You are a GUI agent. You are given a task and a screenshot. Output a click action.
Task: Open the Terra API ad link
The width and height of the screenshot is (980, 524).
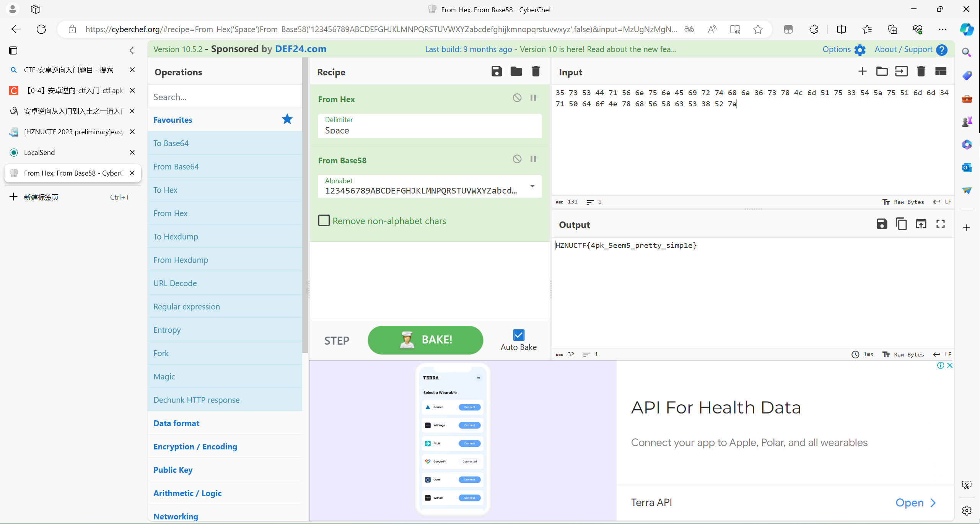(916, 502)
